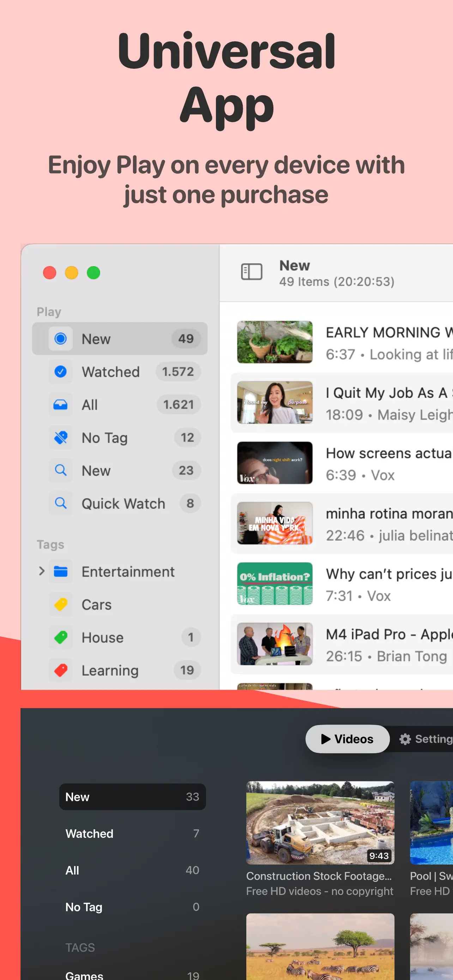Select the Entertainment folder icon
Screen dimensions: 453x980
tap(60, 571)
